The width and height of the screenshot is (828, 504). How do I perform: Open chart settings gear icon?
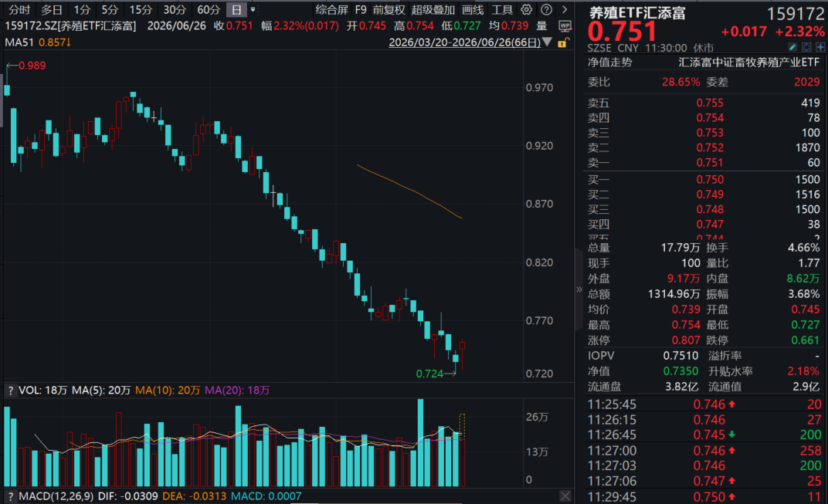pyautogui.click(x=526, y=9)
